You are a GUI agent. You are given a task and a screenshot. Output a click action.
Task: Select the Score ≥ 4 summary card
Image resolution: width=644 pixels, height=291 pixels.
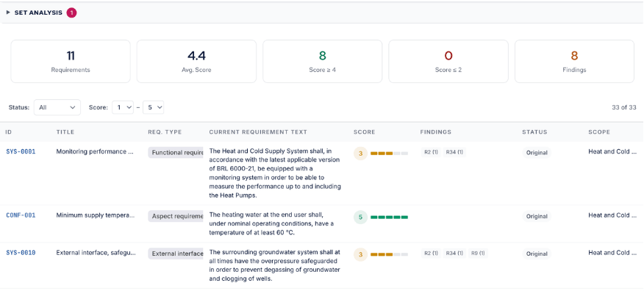coord(323,62)
